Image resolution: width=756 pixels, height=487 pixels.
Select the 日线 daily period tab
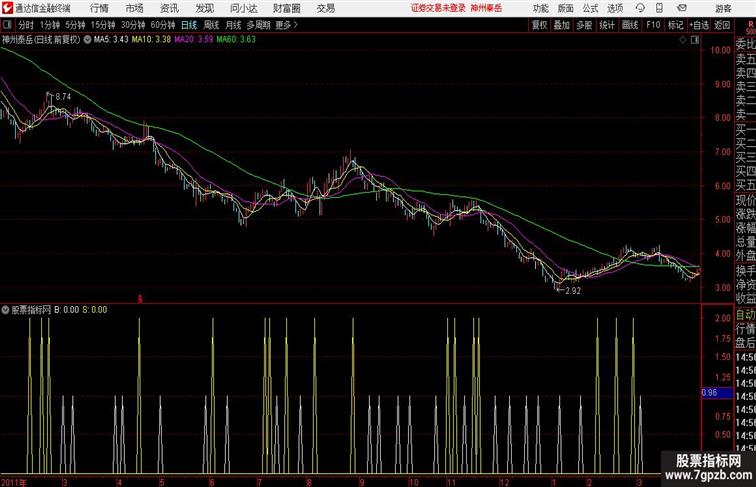point(189,25)
